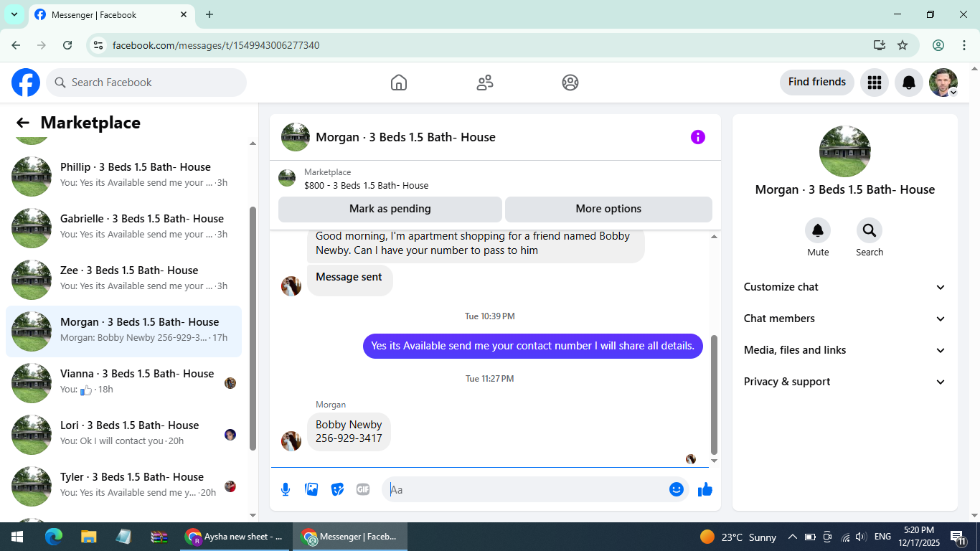980x551 pixels.
Task: Open Vianna's house conversation
Action: coord(123,383)
